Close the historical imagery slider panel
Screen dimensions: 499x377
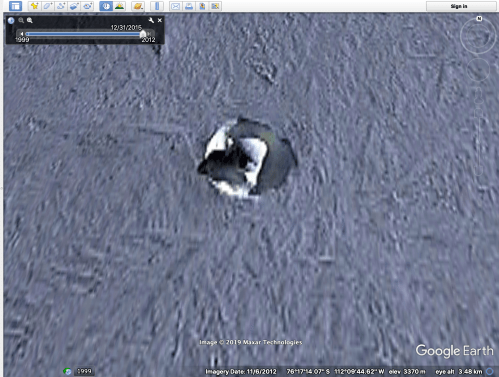coord(160,20)
